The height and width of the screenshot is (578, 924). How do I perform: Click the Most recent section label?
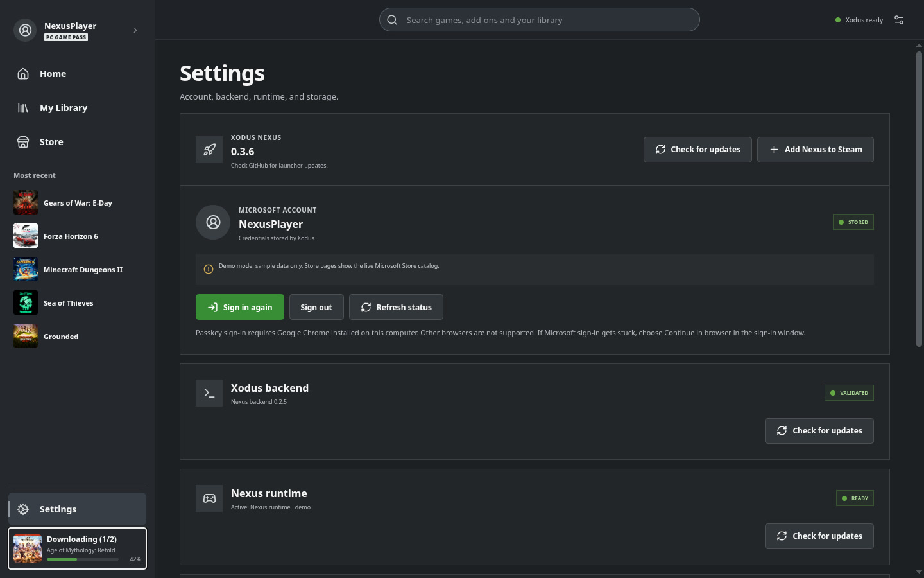[35, 175]
